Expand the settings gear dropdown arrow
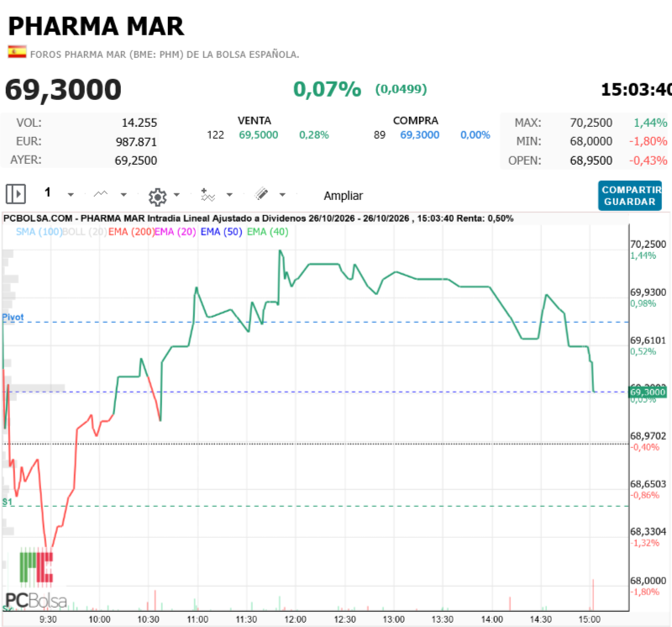 tap(176, 195)
